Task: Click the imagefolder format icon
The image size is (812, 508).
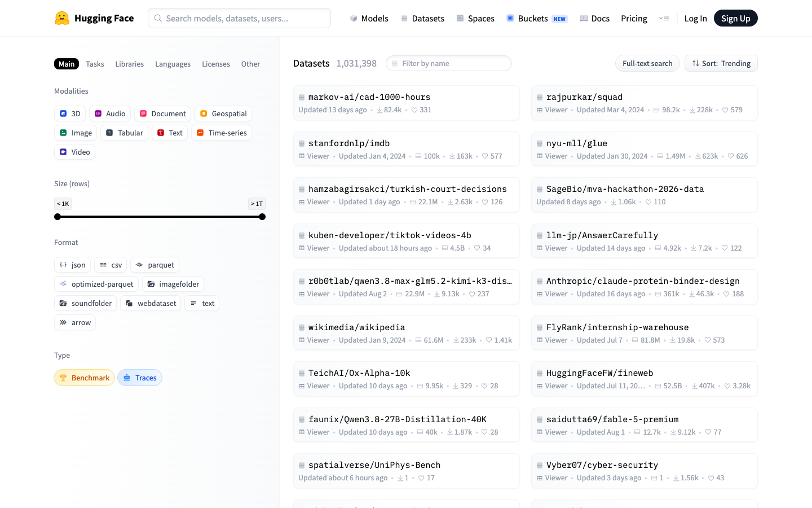Action: point(151,284)
